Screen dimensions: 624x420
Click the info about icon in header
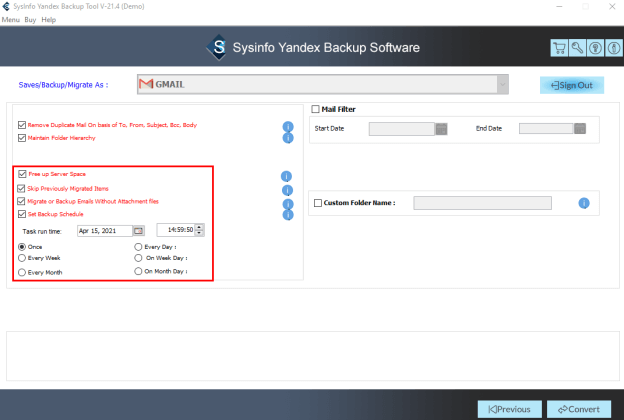coord(614,48)
